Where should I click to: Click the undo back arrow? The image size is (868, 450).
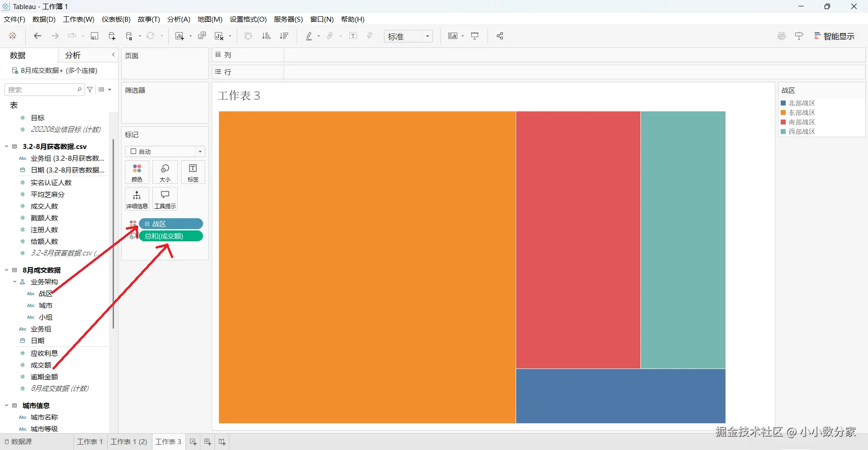tap(38, 36)
